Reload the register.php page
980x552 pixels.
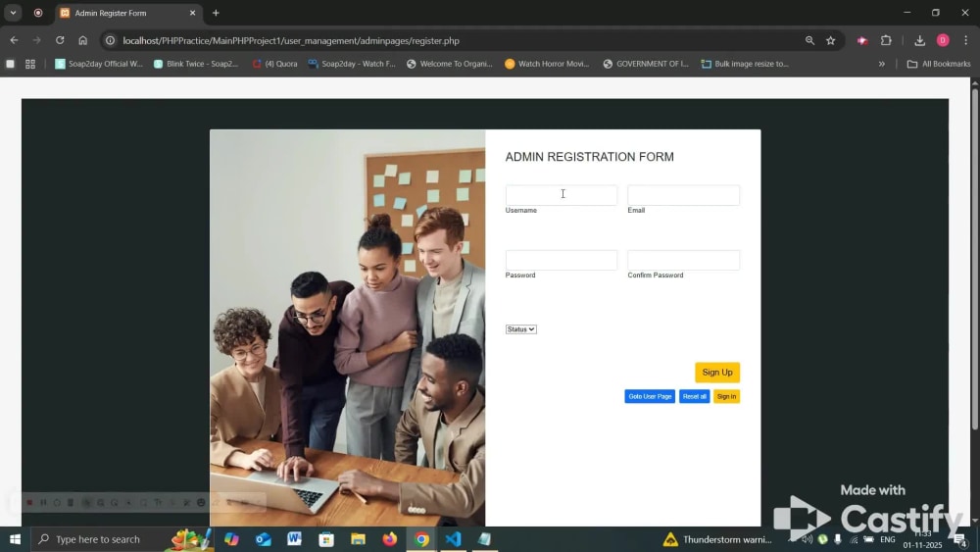(60, 40)
